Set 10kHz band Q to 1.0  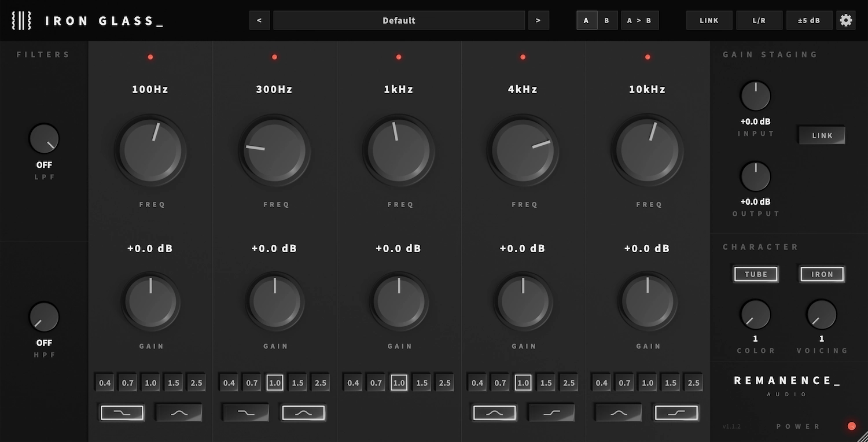click(x=648, y=383)
